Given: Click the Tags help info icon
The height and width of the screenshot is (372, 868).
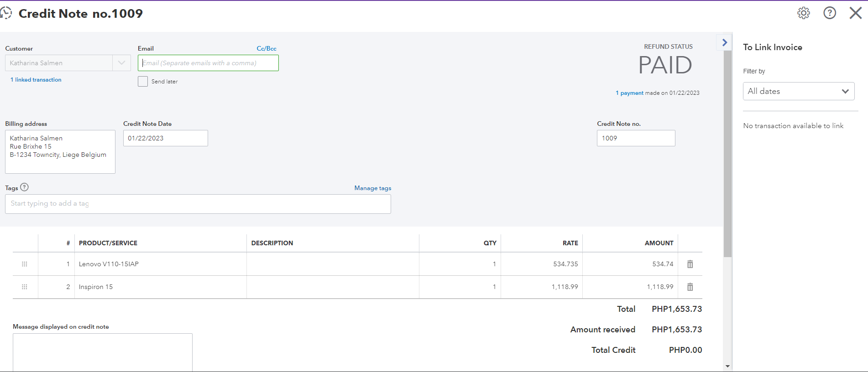Looking at the screenshot, I should [x=25, y=187].
